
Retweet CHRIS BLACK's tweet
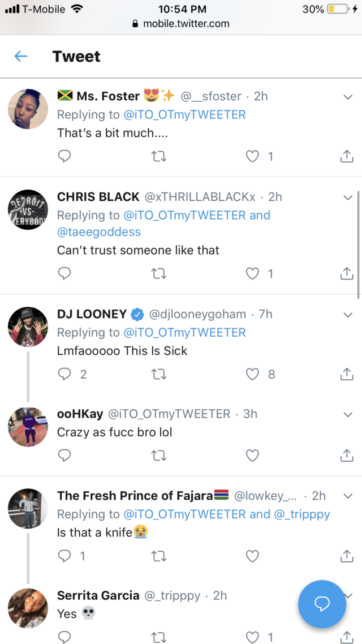click(x=159, y=273)
